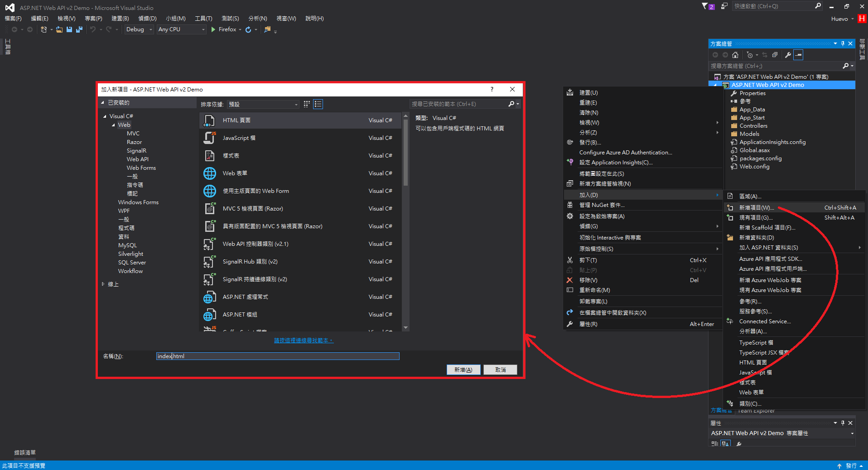Screen dimensions: 868x470
Task: Click the Save toolbar icon
Action: tap(69, 29)
